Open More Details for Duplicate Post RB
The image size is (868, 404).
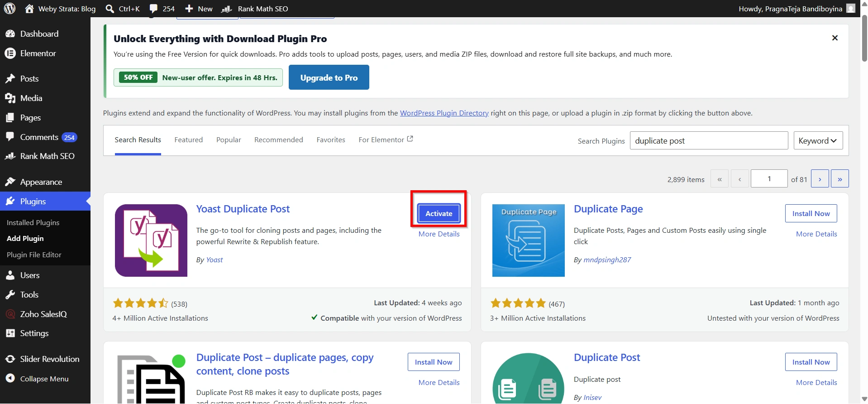(439, 383)
